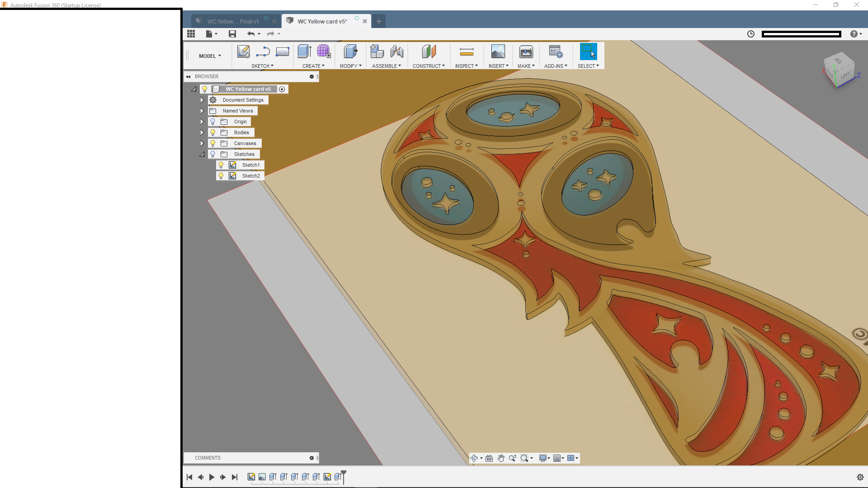The height and width of the screenshot is (488, 868).
Task: Expand the Bodies folder node
Action: point(202,132)
